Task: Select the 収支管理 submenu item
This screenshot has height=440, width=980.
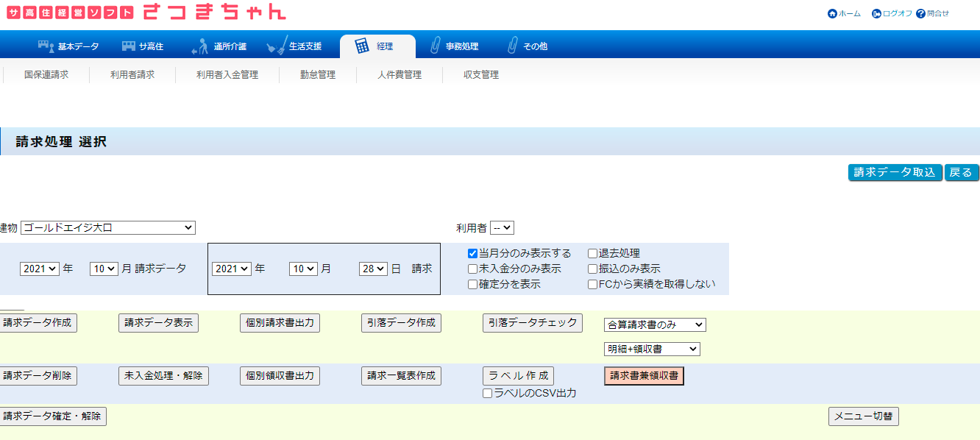Action: [480, 74]
